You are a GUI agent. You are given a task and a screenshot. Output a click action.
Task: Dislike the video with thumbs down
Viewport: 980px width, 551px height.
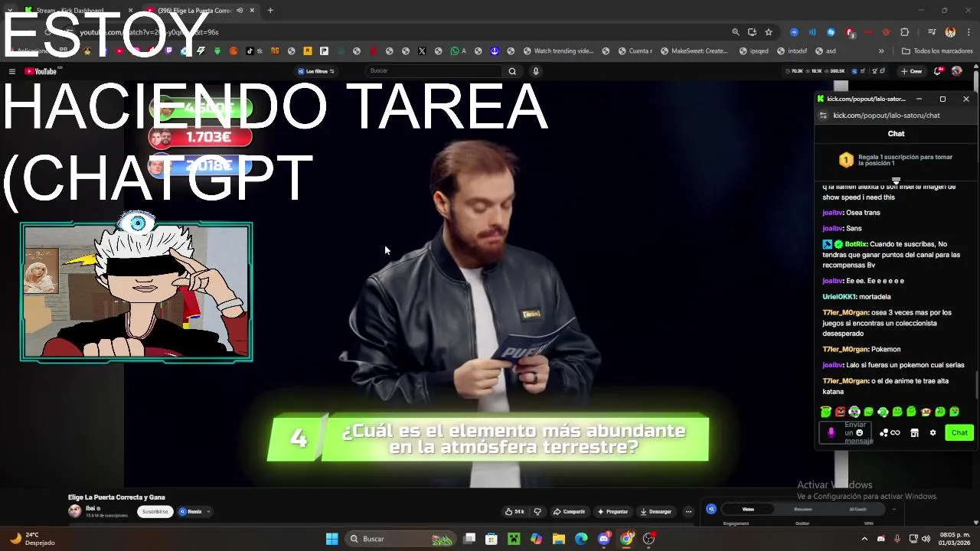[x=537, y=511]
